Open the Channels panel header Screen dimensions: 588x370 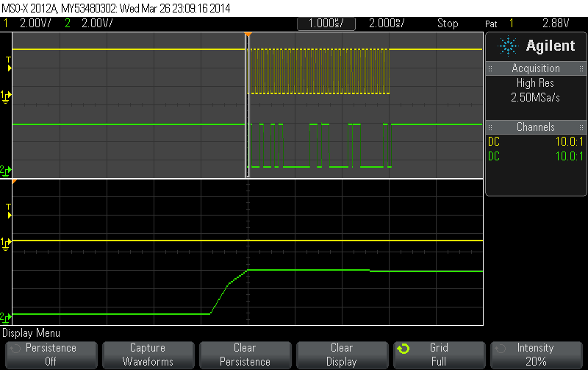tap(536, 127)
